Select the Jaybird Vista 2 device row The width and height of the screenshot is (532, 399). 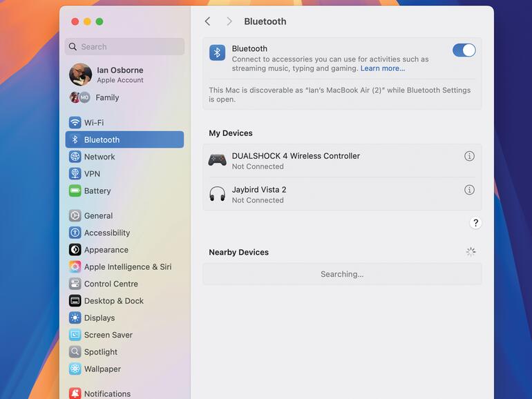click(x=342, y=194)
